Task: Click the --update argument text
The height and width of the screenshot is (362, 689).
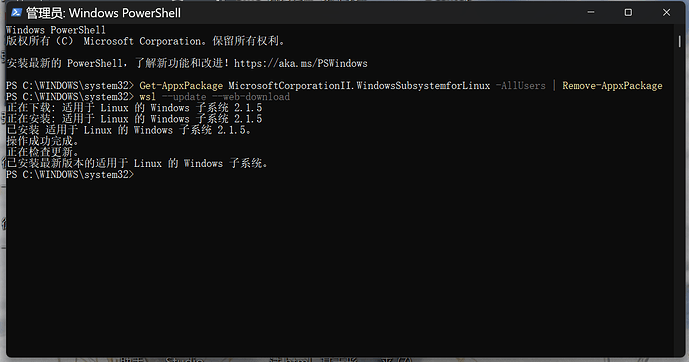Action: [x=184, y=97]
